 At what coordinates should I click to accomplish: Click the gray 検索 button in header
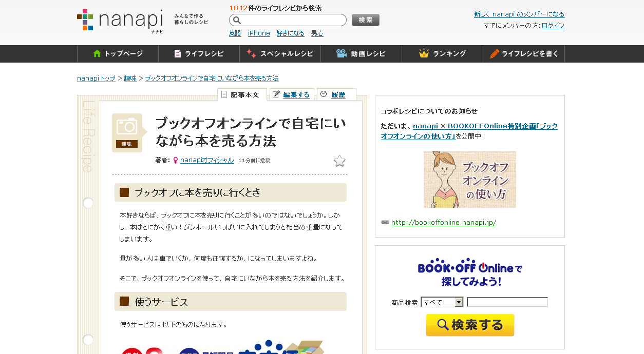366,20
